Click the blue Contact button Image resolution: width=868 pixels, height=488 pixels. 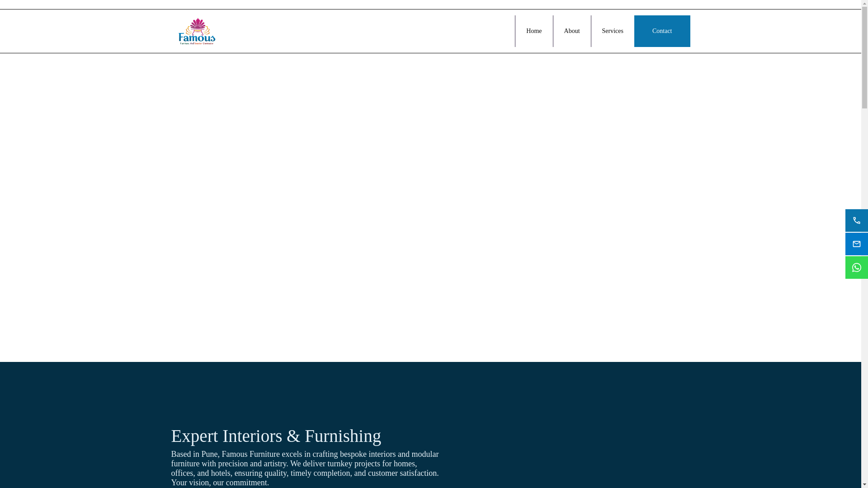point(661,31)
